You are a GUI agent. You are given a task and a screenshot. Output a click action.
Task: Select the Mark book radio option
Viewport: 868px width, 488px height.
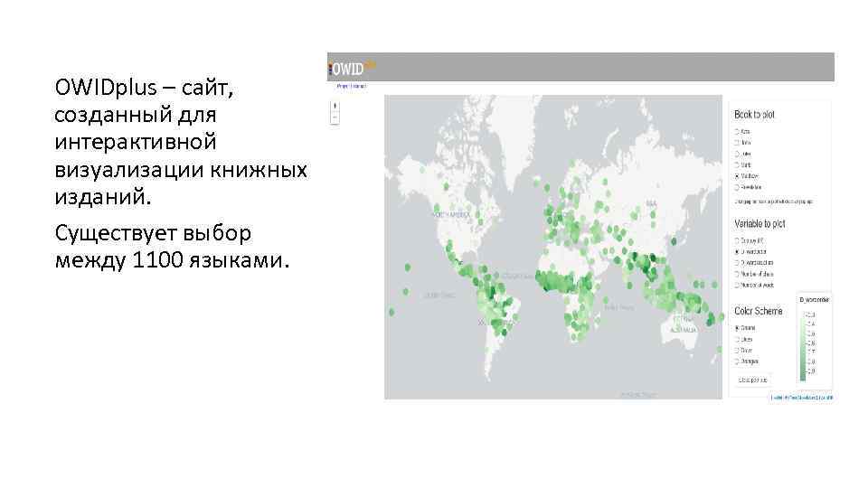point(737,164)
